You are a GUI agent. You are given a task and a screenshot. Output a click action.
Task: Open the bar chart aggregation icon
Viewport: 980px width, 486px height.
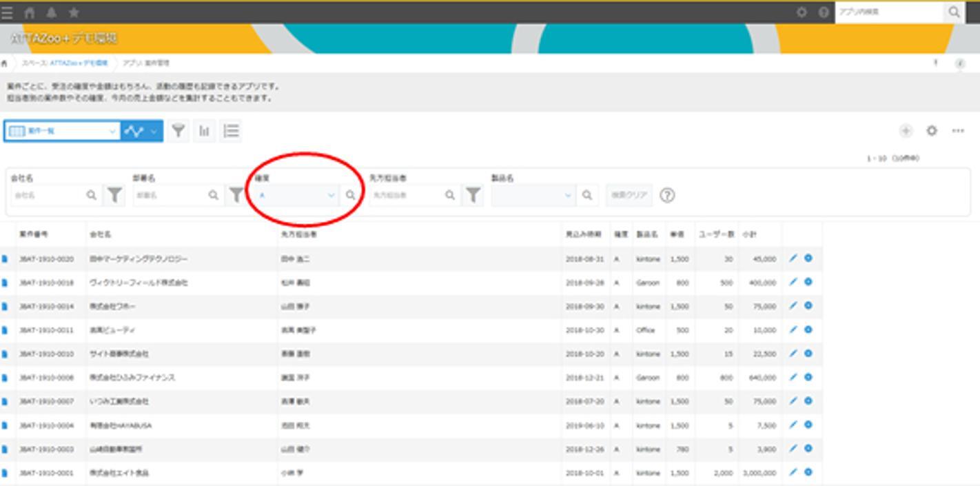pyautogui.click(x=205, y=131)
